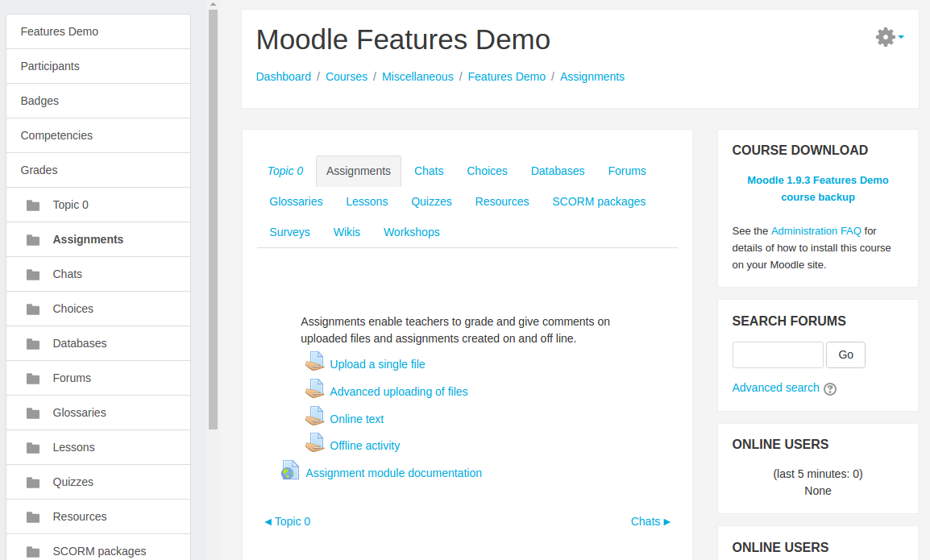Click Miscellaneous in the breadcrumb

point(417,77)
